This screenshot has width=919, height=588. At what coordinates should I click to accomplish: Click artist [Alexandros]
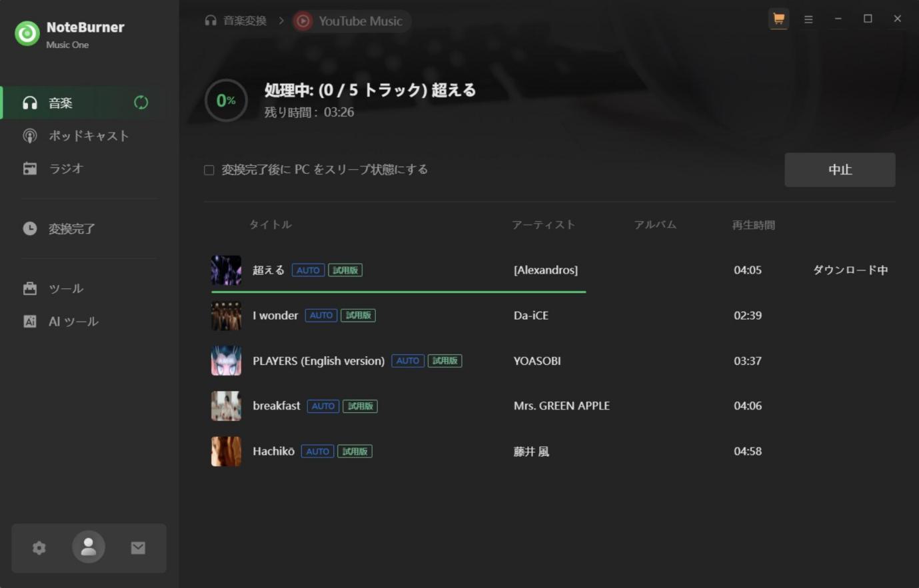[x=546, y=270]
